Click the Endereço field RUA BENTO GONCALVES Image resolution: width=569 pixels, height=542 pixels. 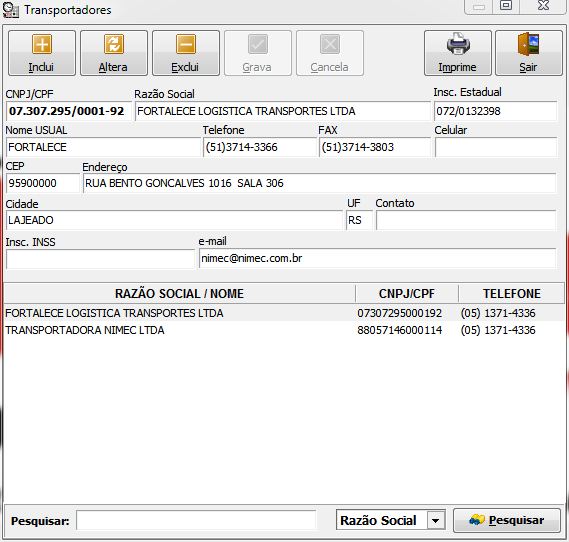[319, 183]
